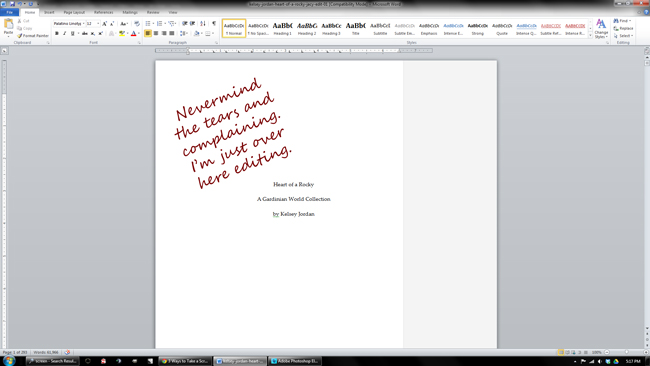Click the multilevel list icon

171,24
